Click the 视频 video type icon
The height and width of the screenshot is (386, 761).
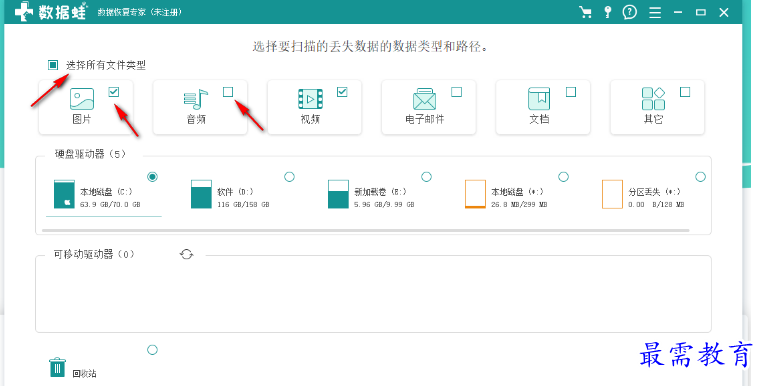310,99
